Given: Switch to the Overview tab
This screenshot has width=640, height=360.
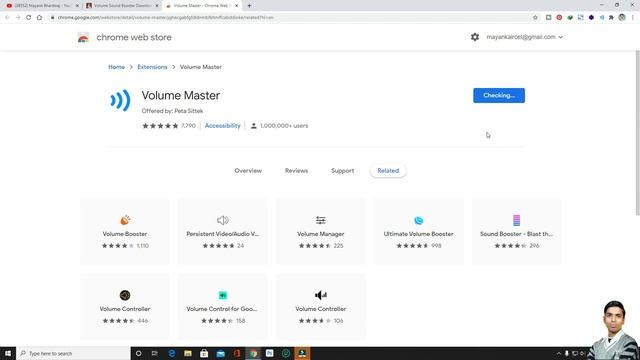Looking at the screenshot, I should pyautogui.click(x=248, y=171).
